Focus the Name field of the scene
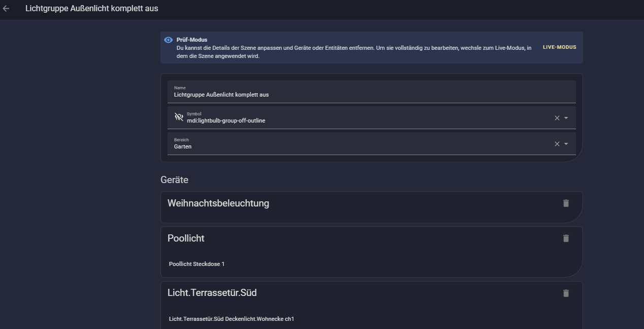 pyautogui.click(x=373, y=92)
